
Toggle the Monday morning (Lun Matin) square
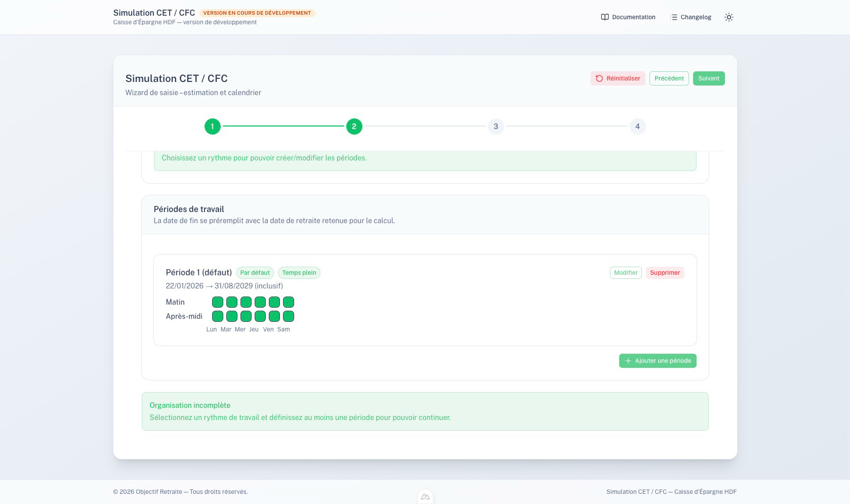(218, 302)
